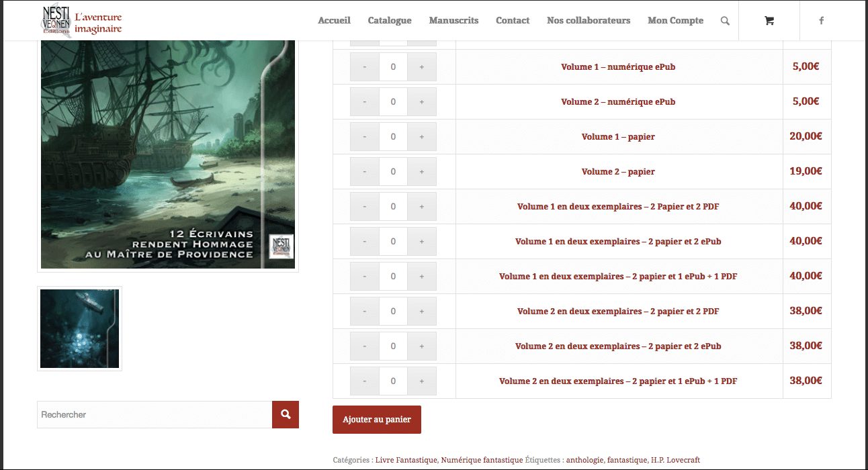868x470 pixels.
Task: Increase quantity for Volume 1 – 2 papier et 2 ePub
Action: coord(422,242)
